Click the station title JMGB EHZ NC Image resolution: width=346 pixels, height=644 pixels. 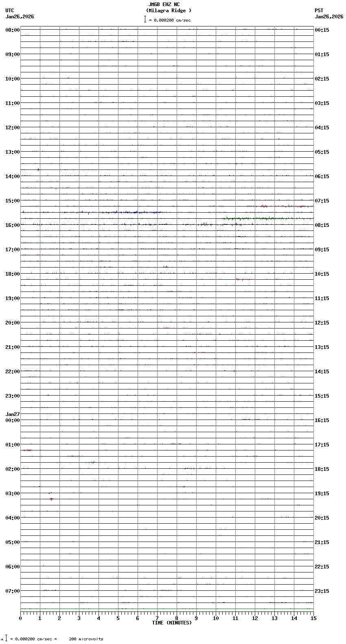click(164, 4)
